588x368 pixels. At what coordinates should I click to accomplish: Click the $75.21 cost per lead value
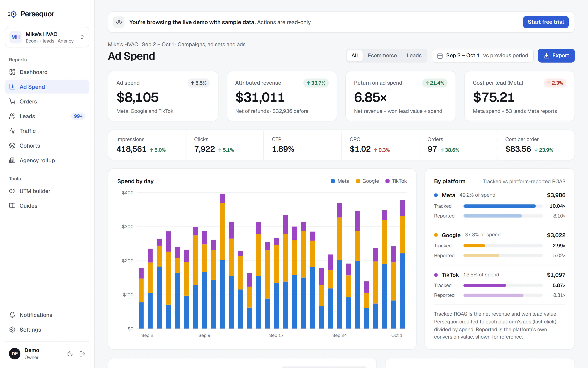pos(493,97)
